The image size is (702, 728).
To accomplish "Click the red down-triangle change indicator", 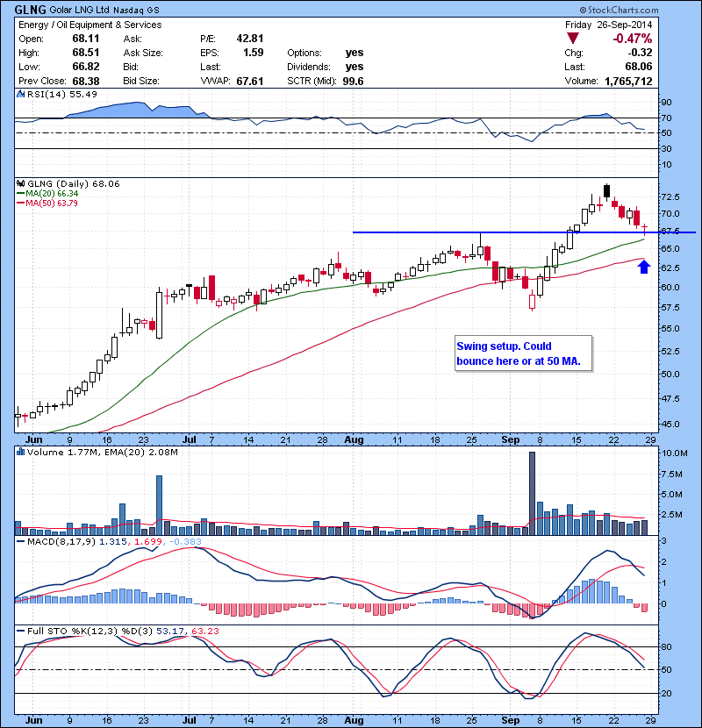I will (573, 38).
